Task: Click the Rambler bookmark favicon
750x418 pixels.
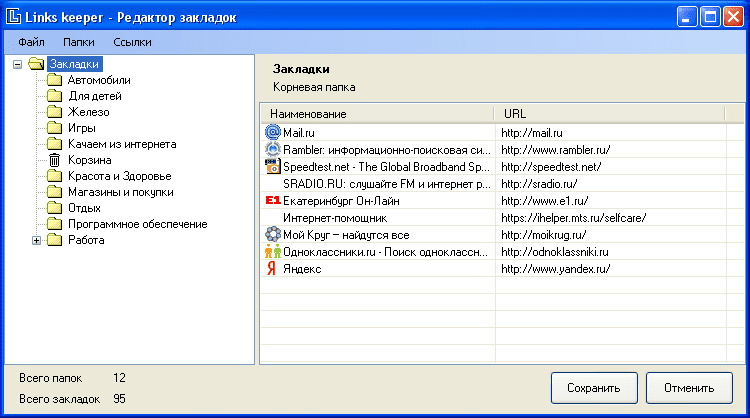Action: click(272, 150)
